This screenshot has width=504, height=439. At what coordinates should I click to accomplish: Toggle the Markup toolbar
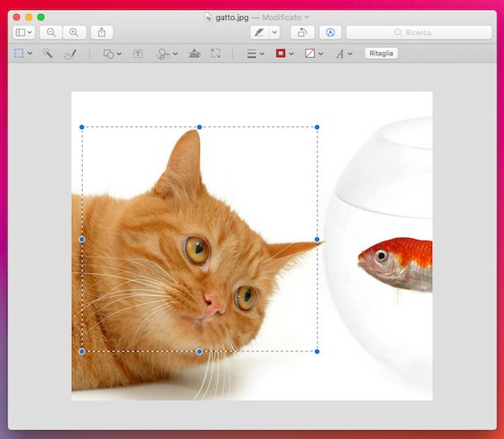point(330,32)
